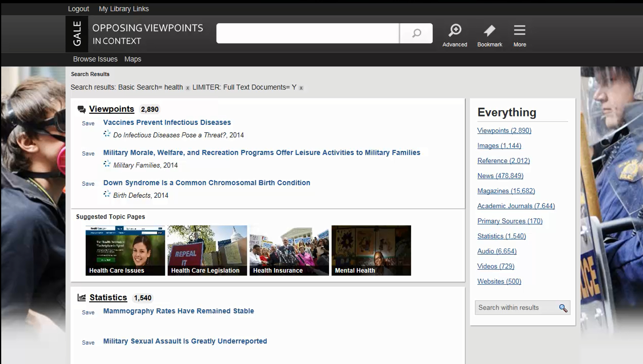The width and height of the screenshot is (643, 364).
Task: Open Mammography Rates Have Remained Stable
Action: point(179,311)
